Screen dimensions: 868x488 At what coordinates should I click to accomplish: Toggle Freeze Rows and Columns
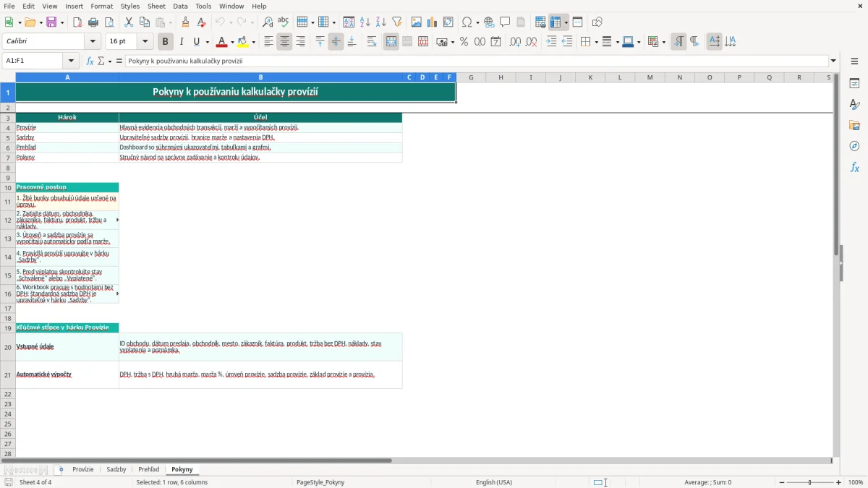pos(556,22)
